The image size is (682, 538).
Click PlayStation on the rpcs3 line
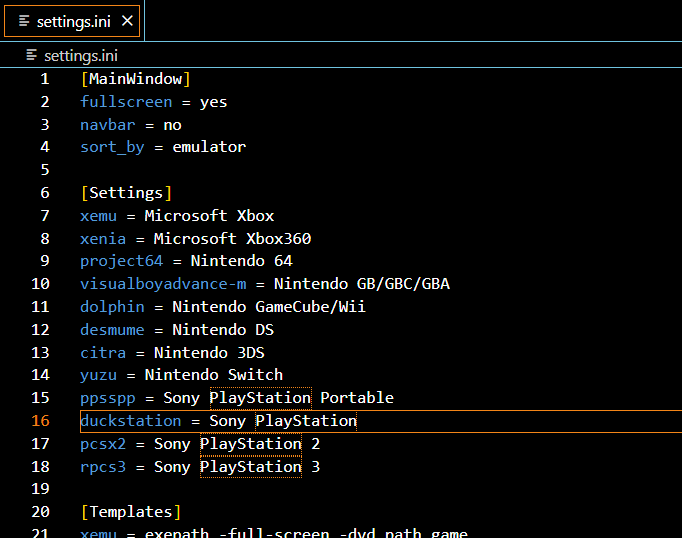click(x=251, y=467)
